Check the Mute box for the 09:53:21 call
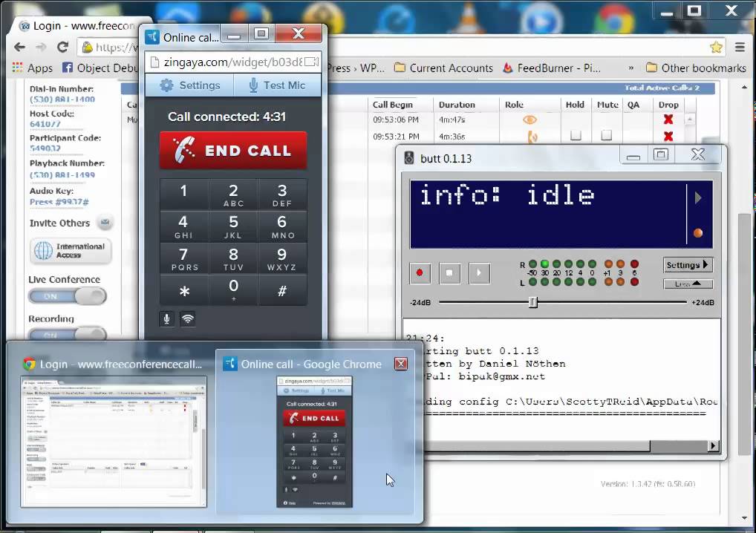This screenshot has height=533, width=756. pos(607,135)
